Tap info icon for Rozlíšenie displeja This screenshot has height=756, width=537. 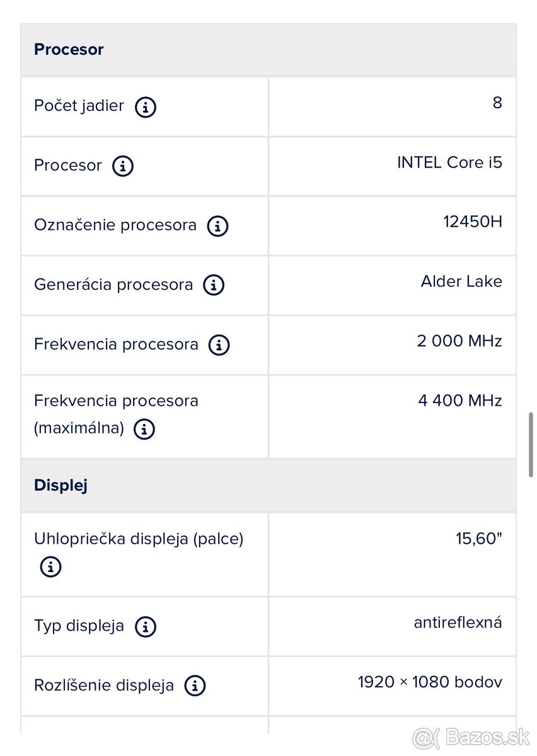pos(195,686)
